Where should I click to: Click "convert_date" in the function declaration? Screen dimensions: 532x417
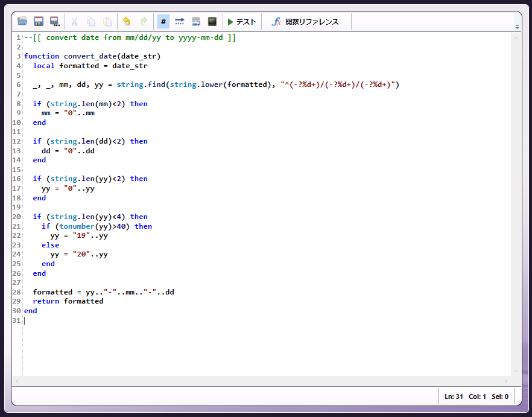click(90, 56)
